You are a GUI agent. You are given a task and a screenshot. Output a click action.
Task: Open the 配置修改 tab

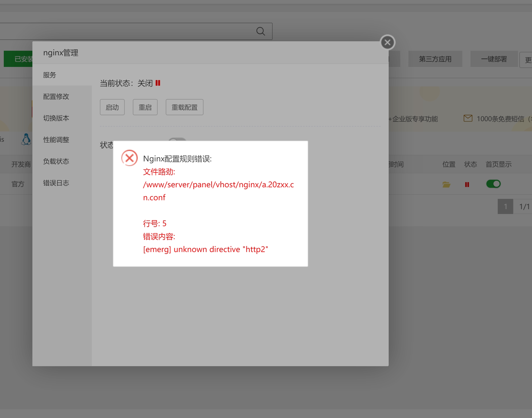[62, 97]
